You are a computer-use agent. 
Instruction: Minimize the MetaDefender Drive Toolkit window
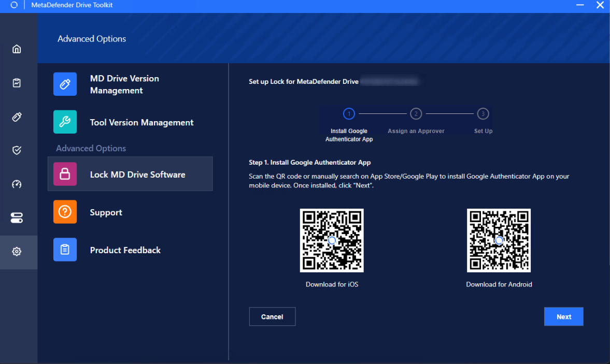[x=579, y=5]
